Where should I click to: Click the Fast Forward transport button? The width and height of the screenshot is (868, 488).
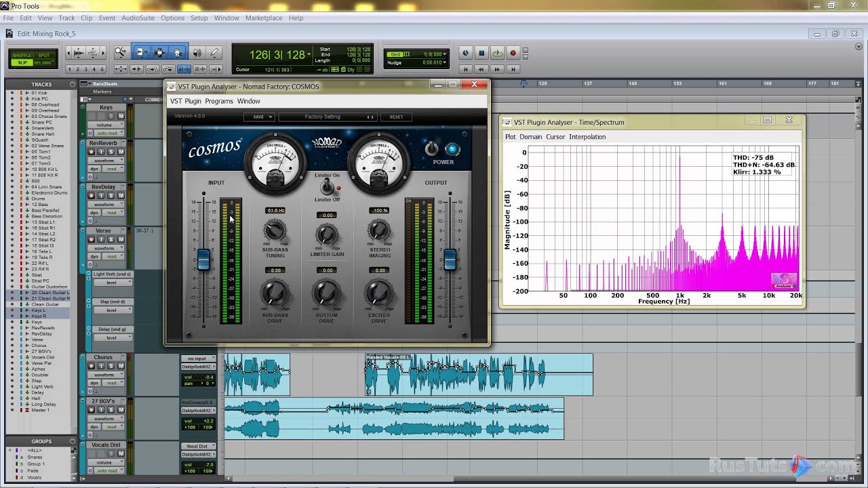pos(497,69)
